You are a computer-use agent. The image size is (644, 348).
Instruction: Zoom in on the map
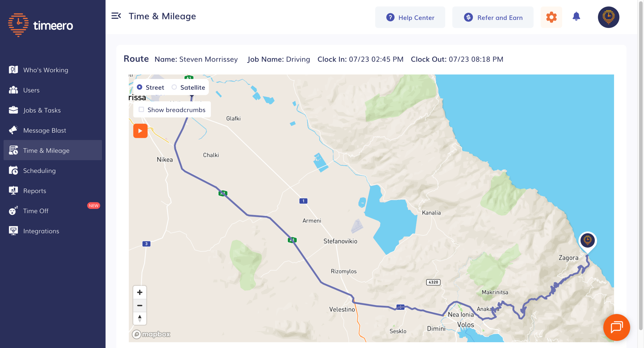point(140,292)
